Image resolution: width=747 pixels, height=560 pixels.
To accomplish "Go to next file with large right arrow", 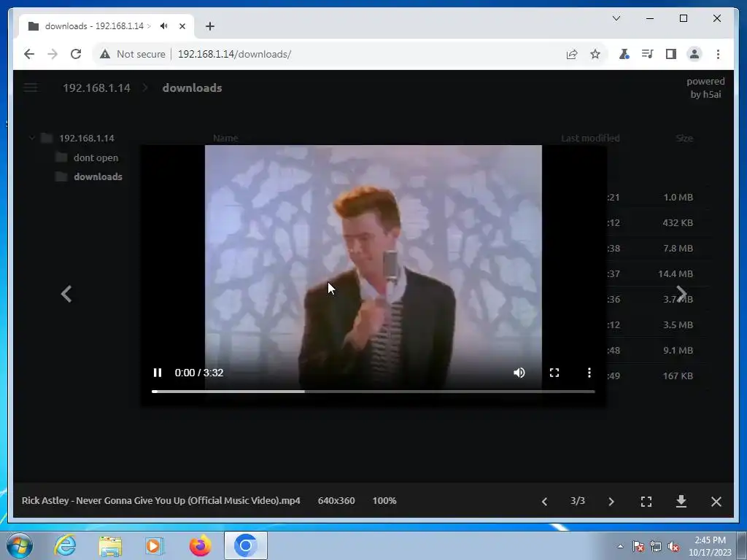I will [681, 294].
